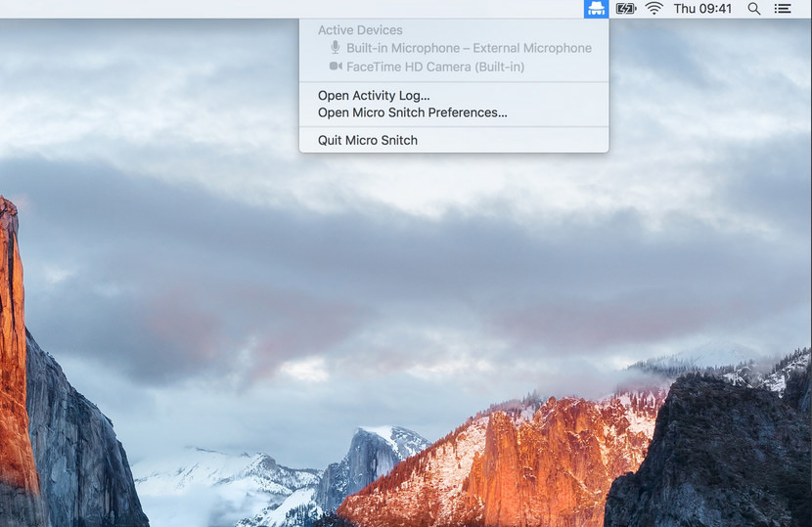This screenshot has height=527, width=812.
Task: Click Built-in Microphone – External Microphone entry
Action: pos(454,48)
